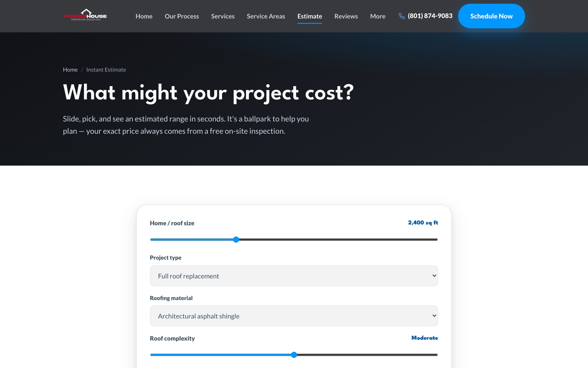Open the Service Areas menu item

pyautogui.click(x=266, y=16)
